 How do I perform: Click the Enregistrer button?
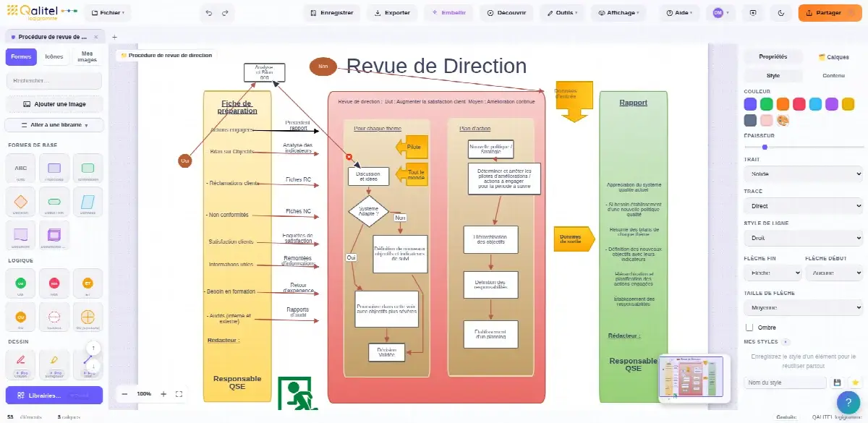(331, 13)
